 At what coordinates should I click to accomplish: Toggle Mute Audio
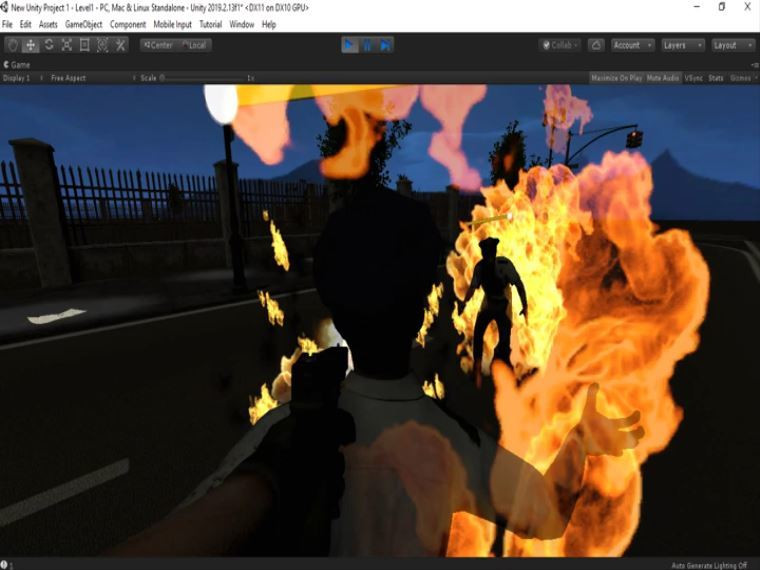[x=663, y=78]
